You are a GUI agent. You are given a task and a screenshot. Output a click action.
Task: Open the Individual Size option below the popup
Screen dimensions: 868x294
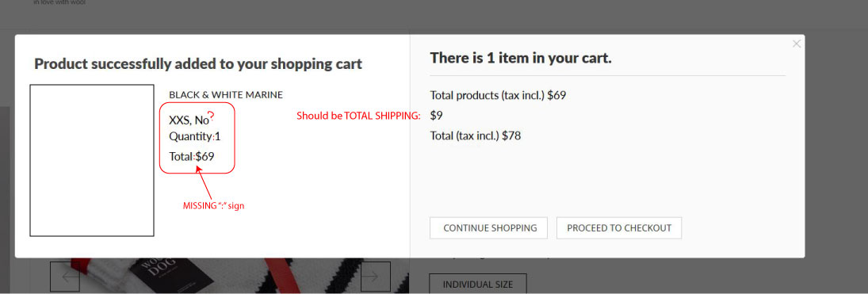coord(478,284)
